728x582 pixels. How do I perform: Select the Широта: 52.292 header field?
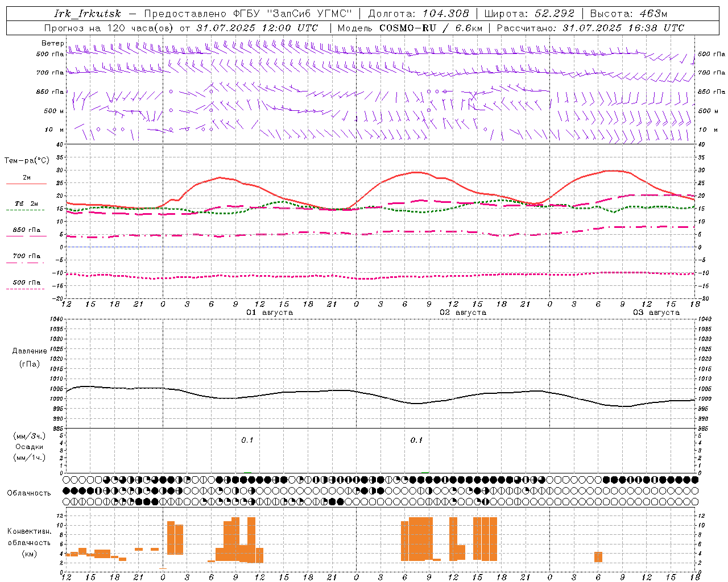pyautogui.click(x=529, y=14)
